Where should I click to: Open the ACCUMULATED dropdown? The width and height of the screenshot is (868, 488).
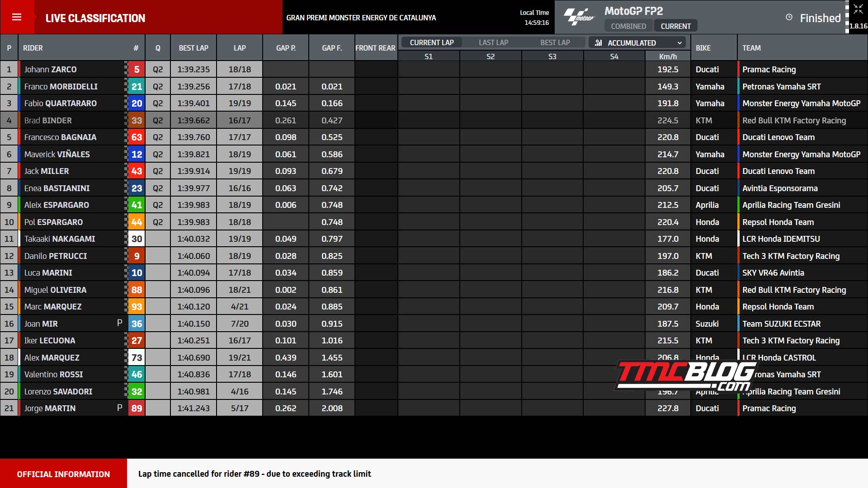click(x=637, y=42)
